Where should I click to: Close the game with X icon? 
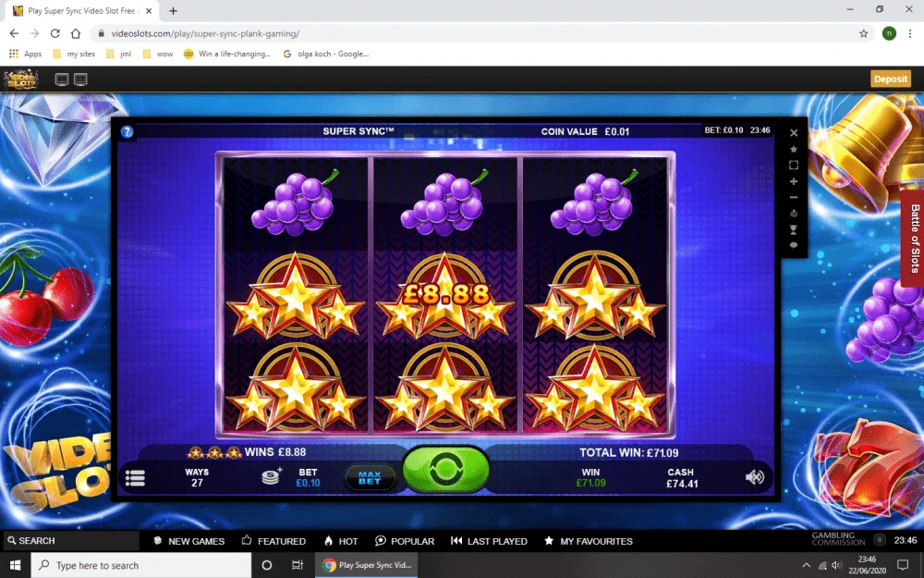(x=794, y=132)
